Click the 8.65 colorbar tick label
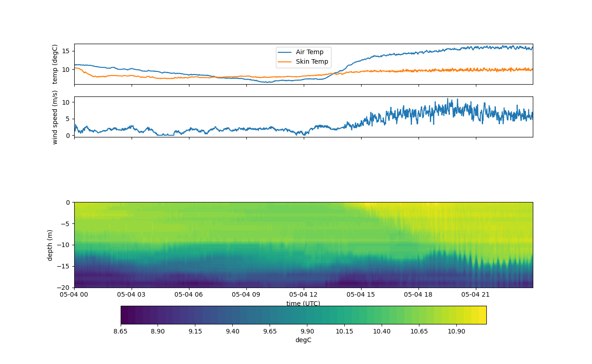 click(121, 331)
